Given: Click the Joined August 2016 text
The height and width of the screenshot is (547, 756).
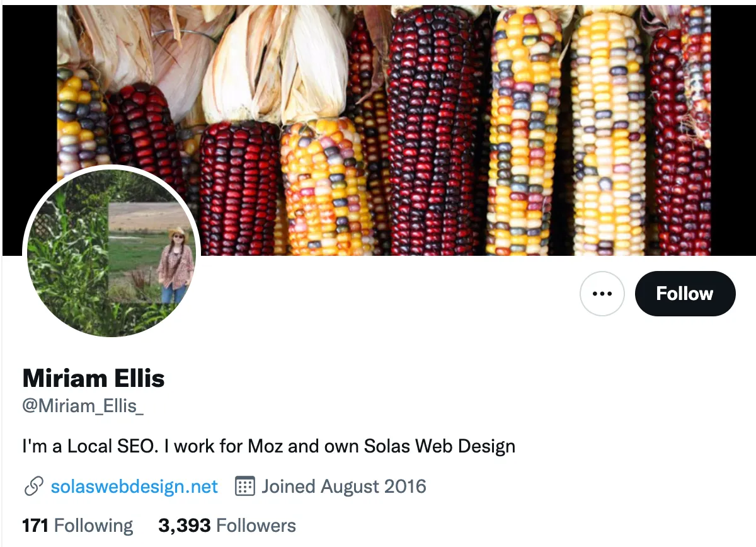Looking at the screenshot, I should point(344,487).
